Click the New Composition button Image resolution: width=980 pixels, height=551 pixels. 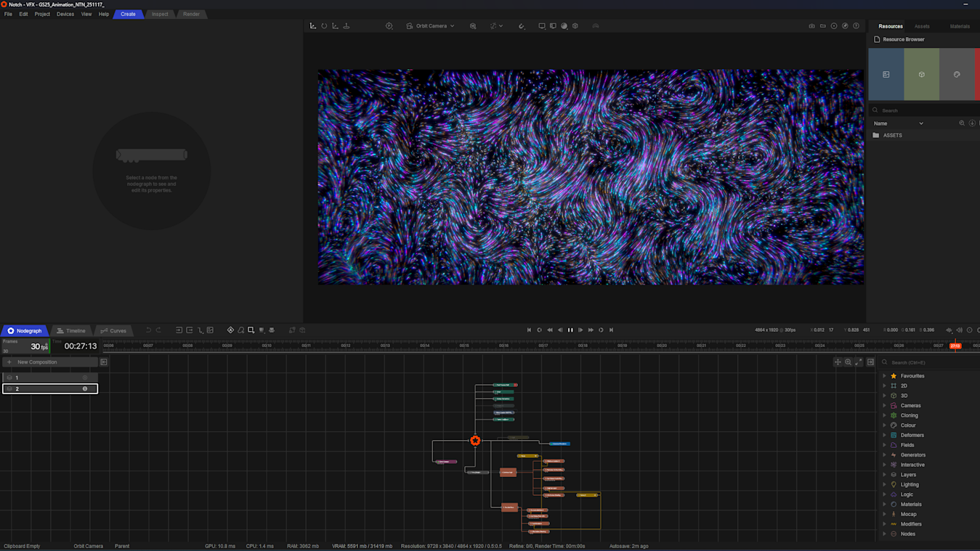37,362
